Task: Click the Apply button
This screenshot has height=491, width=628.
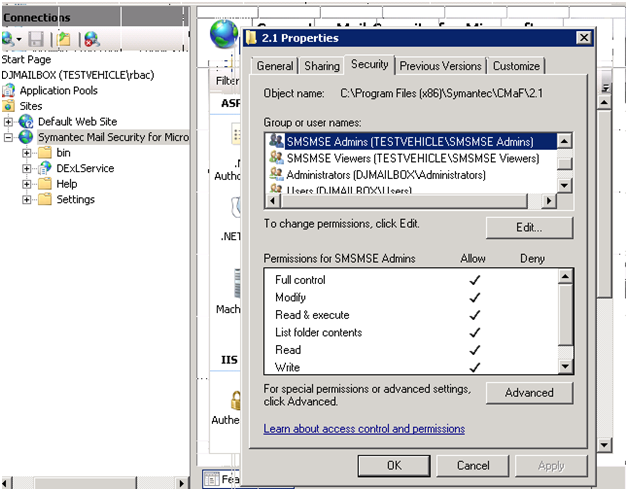Action: point(551,465)
